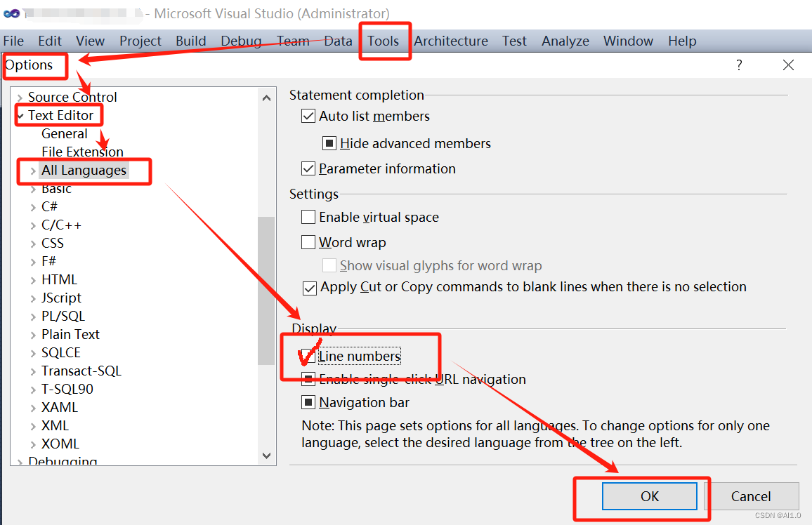The image size is (812, 525).
Task: Click the options tree scrollbar thumb
Action: 266,291
